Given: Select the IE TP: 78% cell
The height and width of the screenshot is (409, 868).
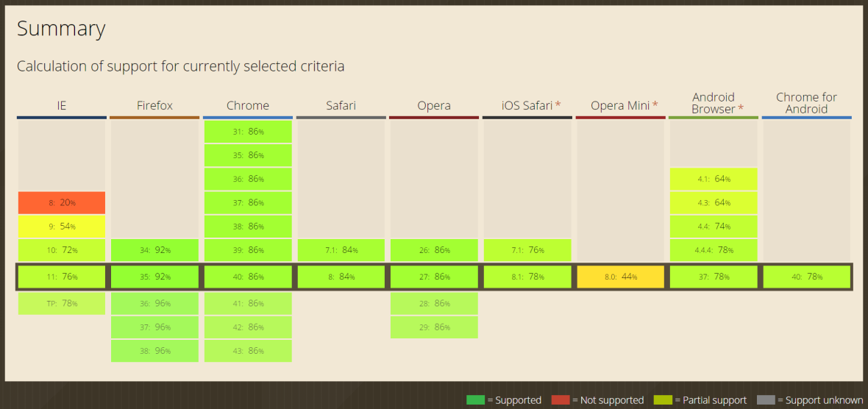Looking at the screenshot, I should pyautogui.click(x=62, y=303).
